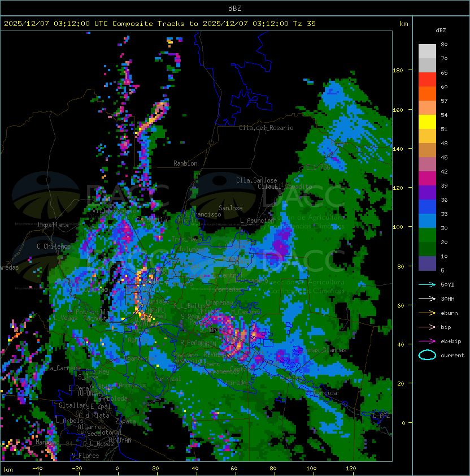Click the 'La_Carrera' map label
This screenshot has width=470, height=476.
pos(63,368)
